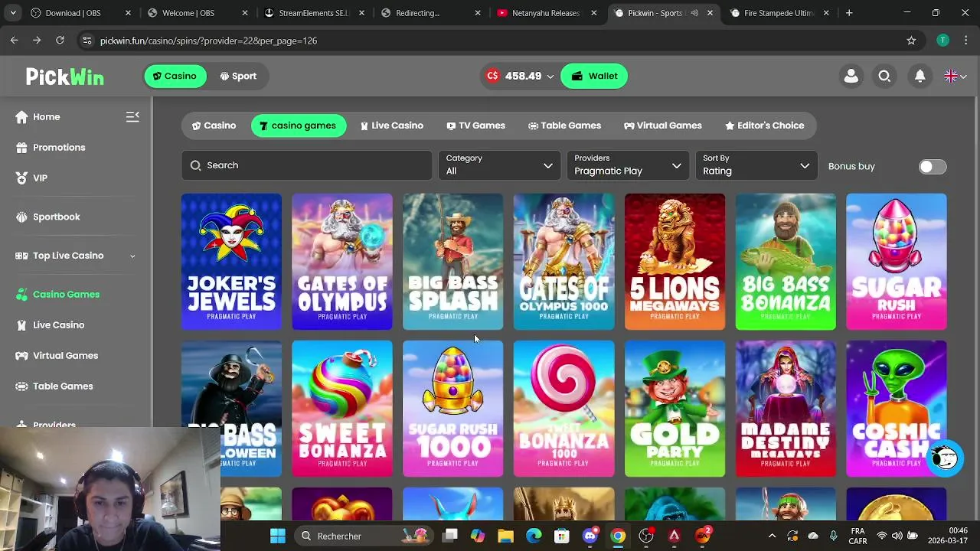The image size is (980, 551).
Task: Click the game search field
Action: [307, 165]
